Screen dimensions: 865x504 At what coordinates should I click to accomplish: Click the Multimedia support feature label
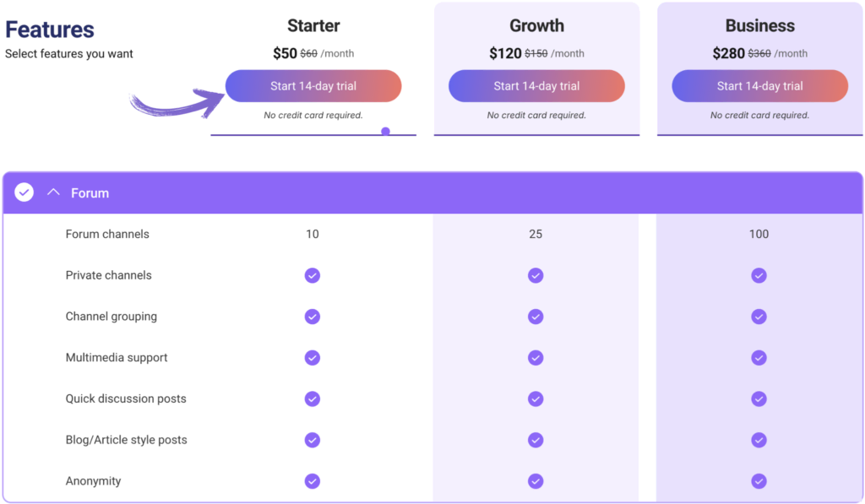117,358
